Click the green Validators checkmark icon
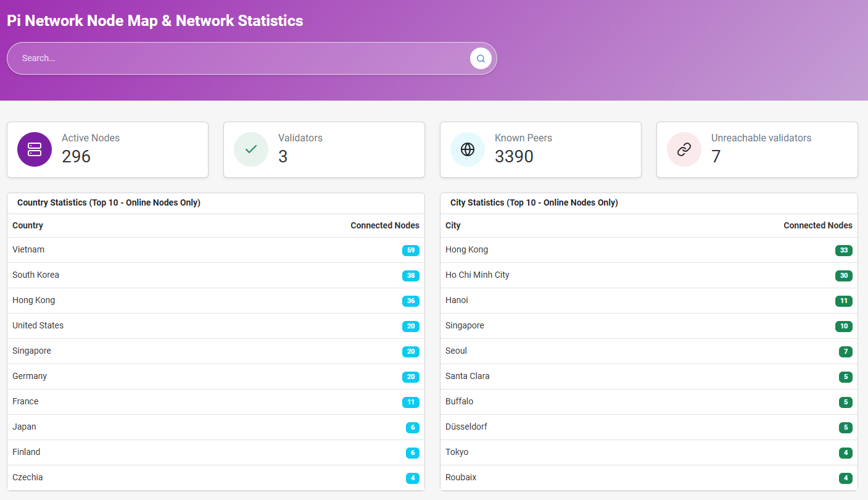The width and height of the screenshot is (868, 500). pyautogui.click(x=250, y=149)
